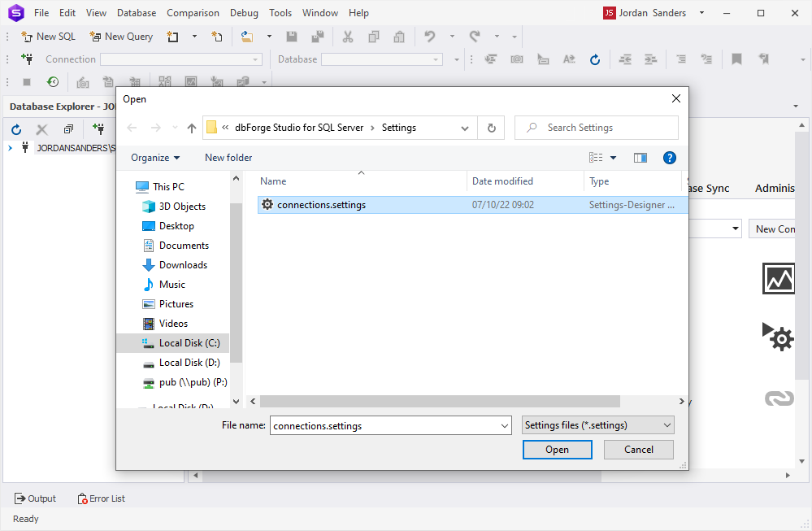This screenshot has width=812, height=531.
Task: Click the New folder button
Action: (x=228, y=158)
